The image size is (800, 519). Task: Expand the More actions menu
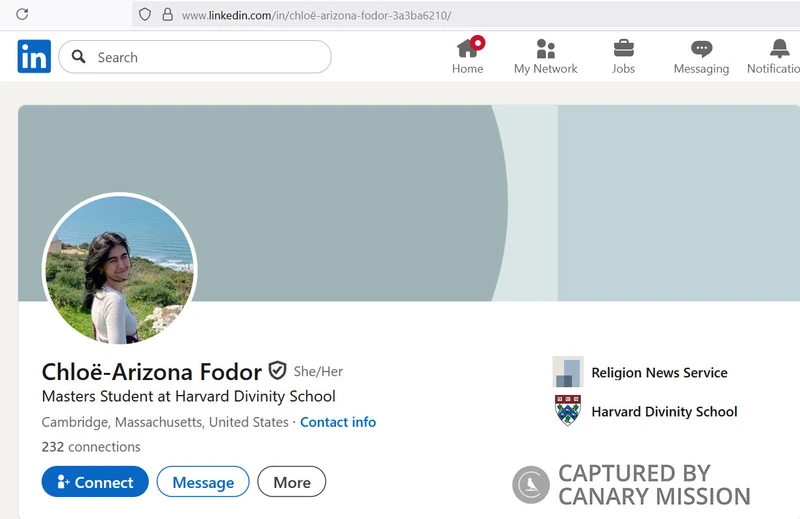(x=291, y=482)
